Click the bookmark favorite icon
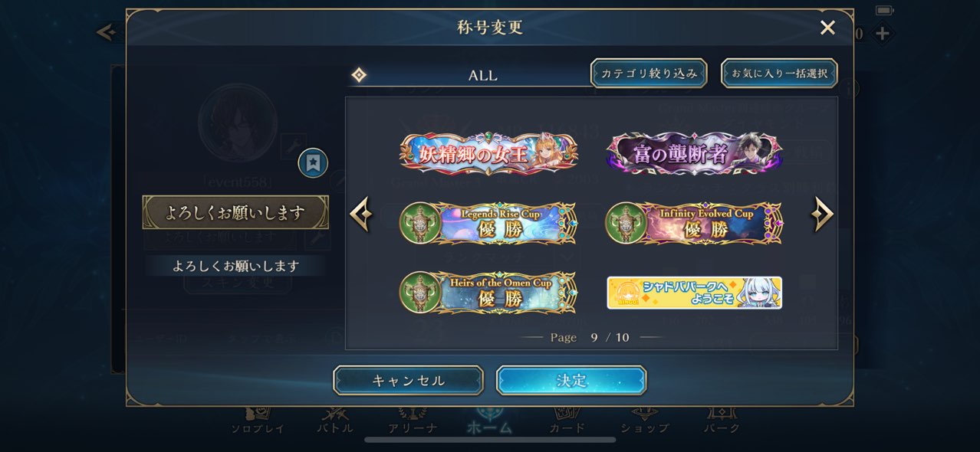This screenshot has width=980, height=452. (x=313, y=162)
